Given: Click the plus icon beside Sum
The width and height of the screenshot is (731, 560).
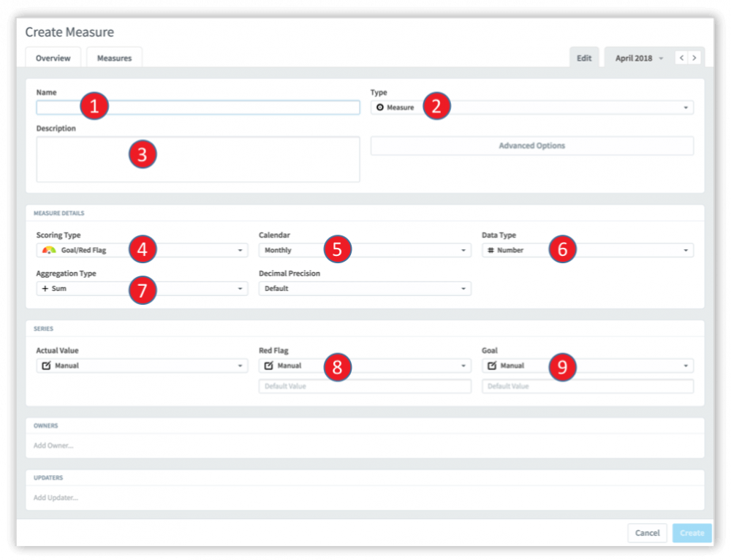Looking at the screenshot, I should point(43,288).
